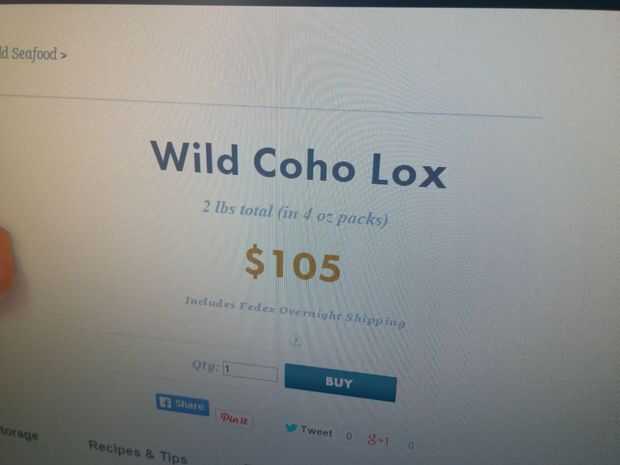Open the Storage tab
620x465 pixels.
[x=19, y=433]
